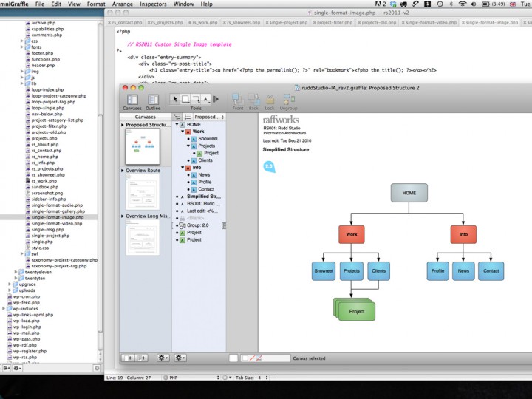Open the Format menu

[96, 4]
